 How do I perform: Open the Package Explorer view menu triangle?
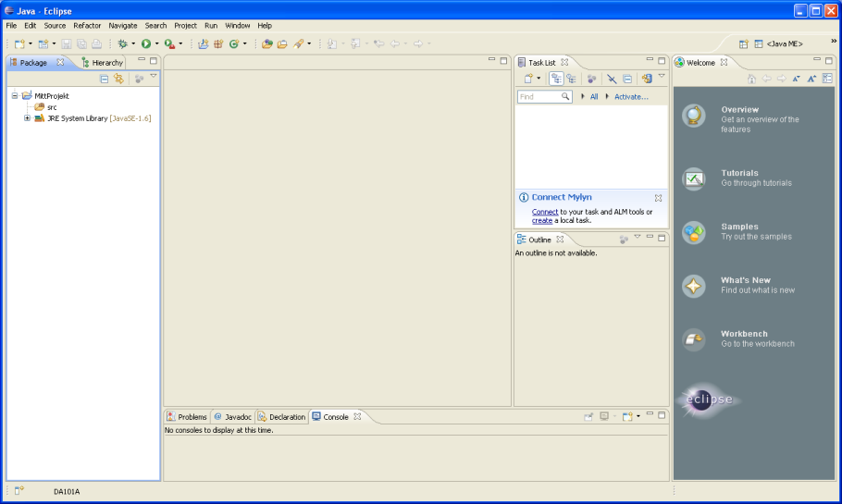154,76
